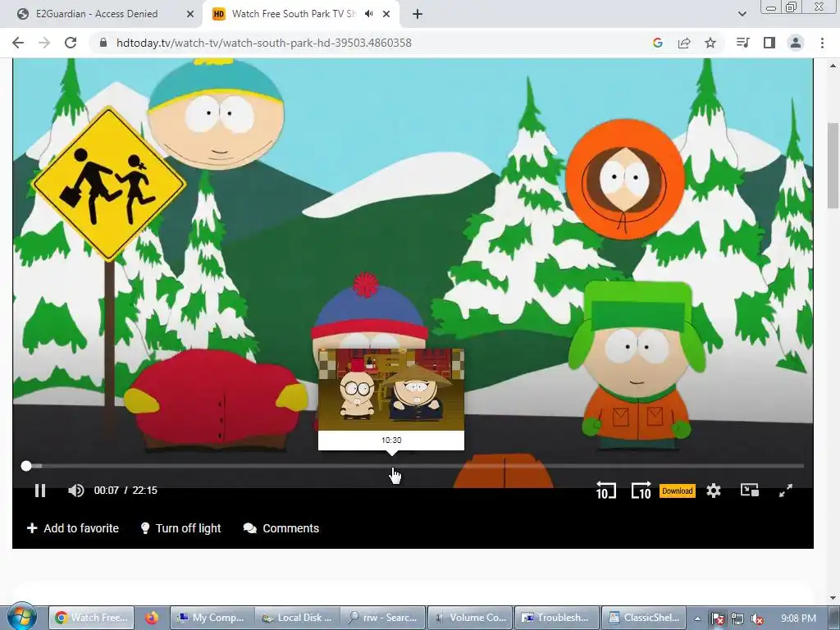Mute the tab using the tab speaker icon
Image resolution: width=840 pixels, height=630 pixels.
(368, 14)
